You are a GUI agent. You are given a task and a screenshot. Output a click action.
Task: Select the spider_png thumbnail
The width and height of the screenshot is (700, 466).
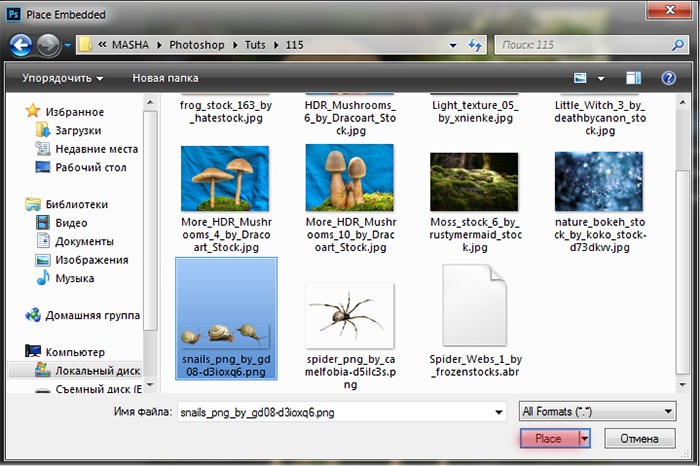(x=350, y=316)
